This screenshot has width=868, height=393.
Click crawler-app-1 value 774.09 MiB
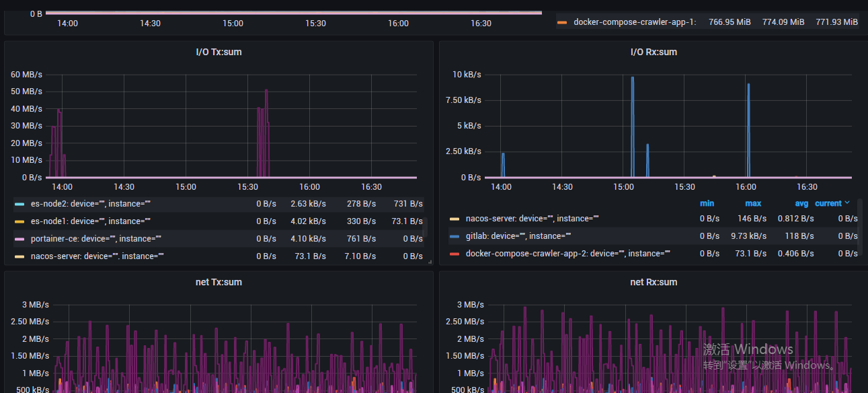(x=783, y=22)
